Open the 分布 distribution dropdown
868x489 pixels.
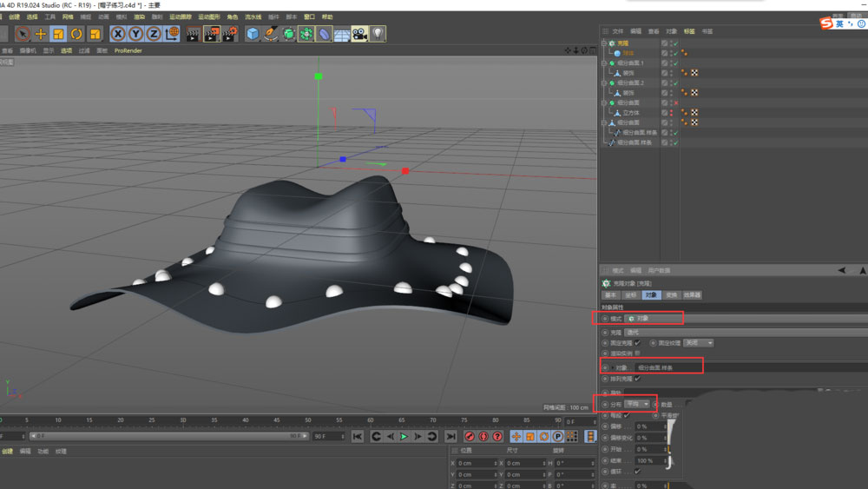[x=637, y=404]
